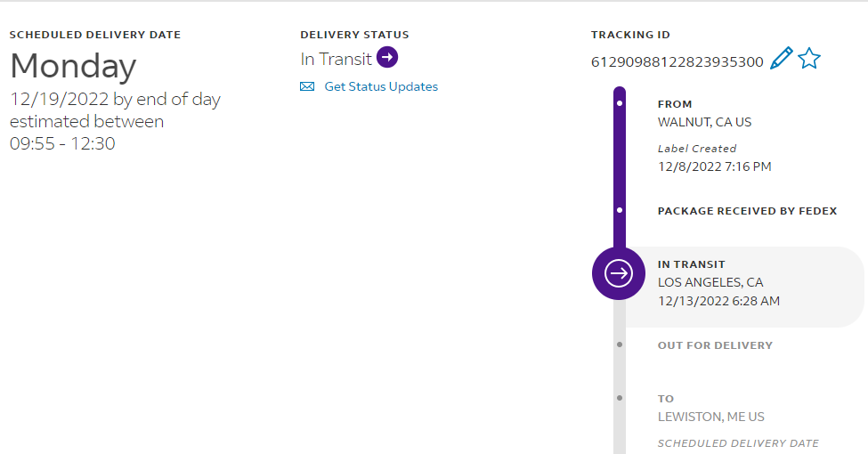Click the Out for Delivery step label
The image size is (868, 454).
[x=715, y=345]
